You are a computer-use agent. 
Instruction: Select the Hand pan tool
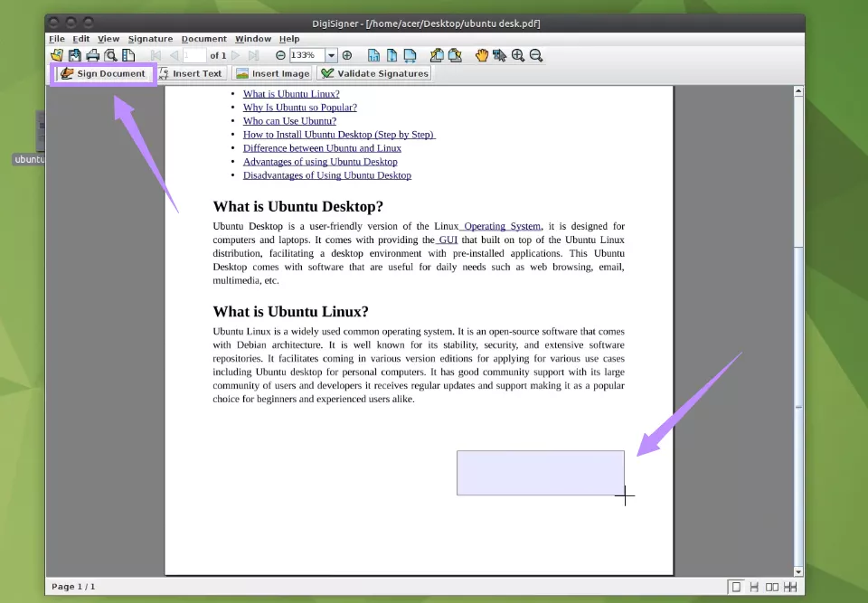pos(482,55)
